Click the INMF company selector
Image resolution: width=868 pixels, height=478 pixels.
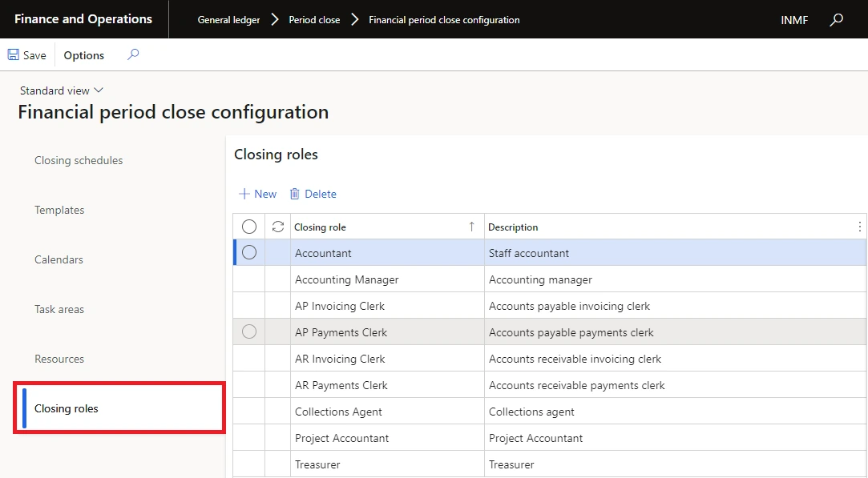coord(794,20)
